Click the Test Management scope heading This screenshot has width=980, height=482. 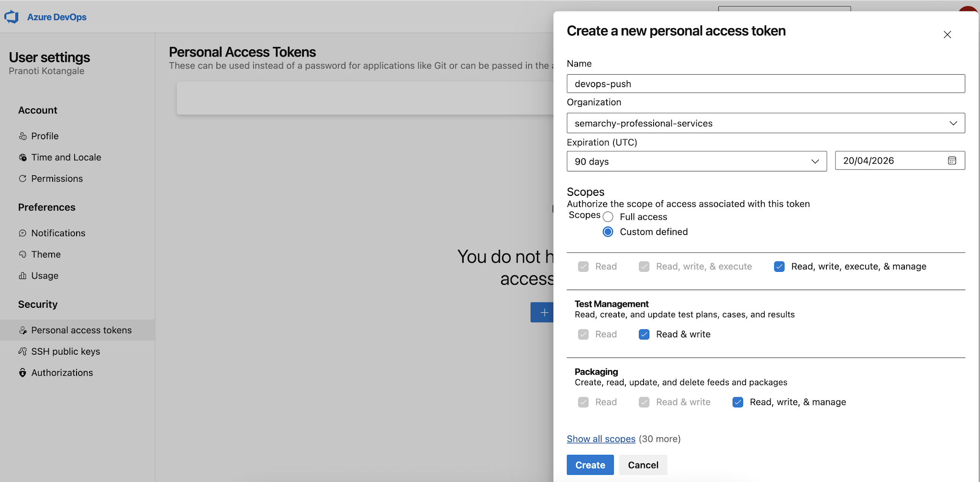coord(612,304)
